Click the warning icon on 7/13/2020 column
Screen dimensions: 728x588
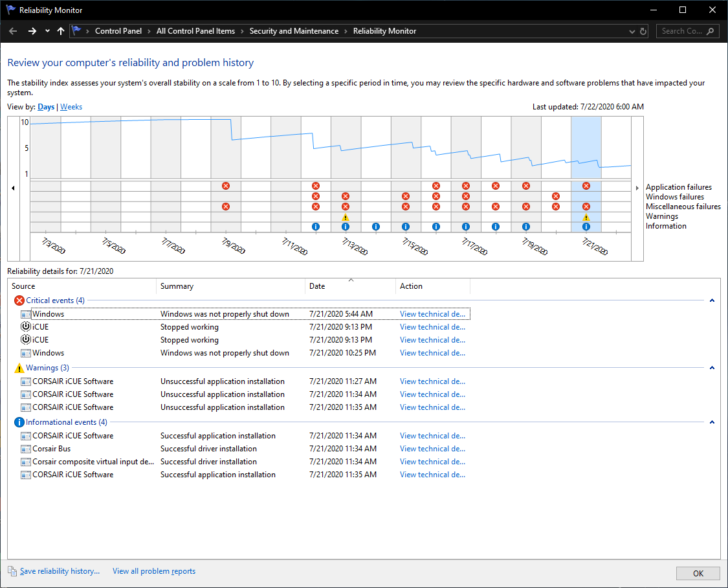pyautogui.click(x=345, y=217)
